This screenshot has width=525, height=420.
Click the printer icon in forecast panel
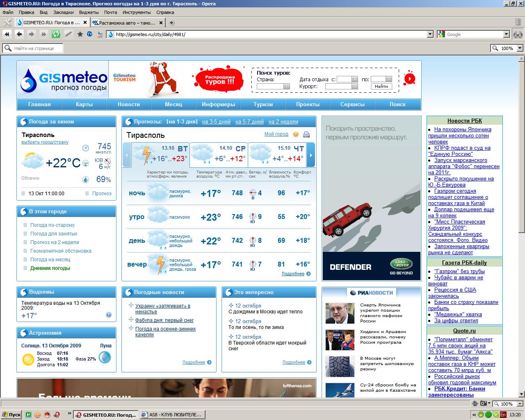pyautogui.click(x=306, y=135)
